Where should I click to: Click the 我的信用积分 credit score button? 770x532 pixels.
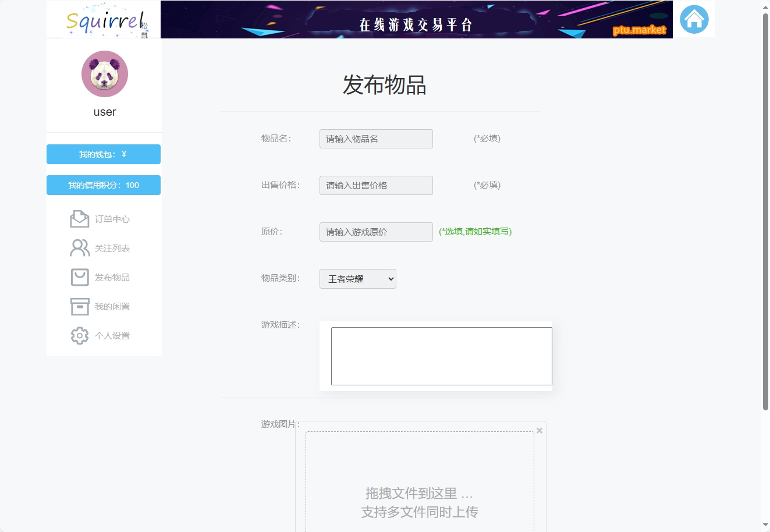(104, 185)
